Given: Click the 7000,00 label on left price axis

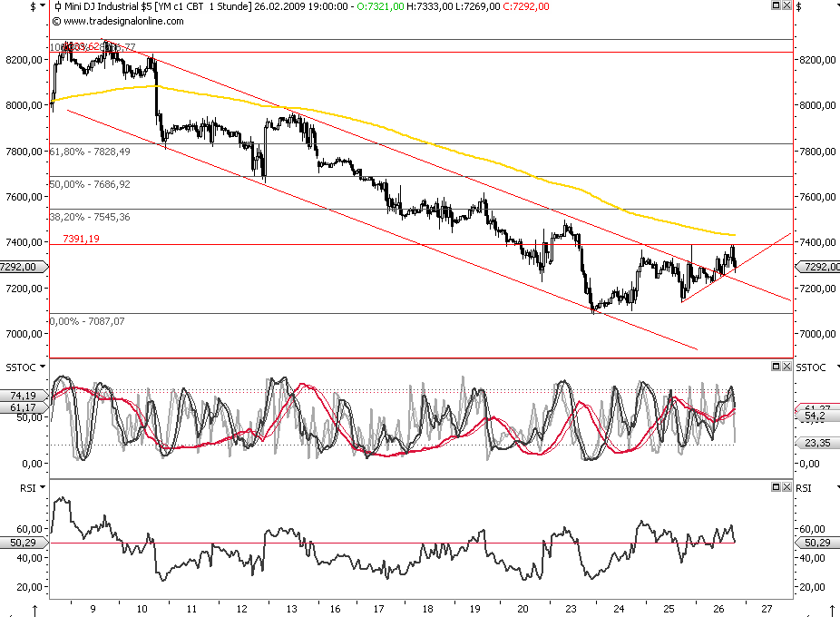Looking at the screenshot, I should (x=24, y=333).
